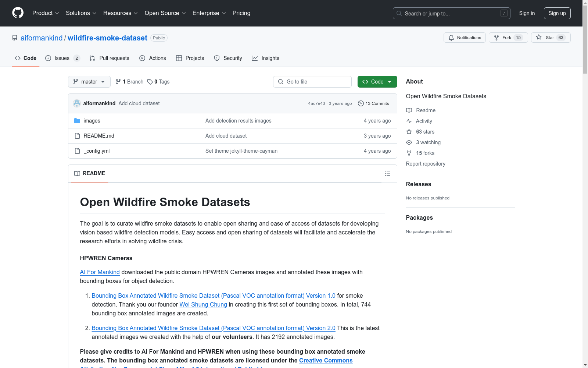View the 0 Tags link
This screenshot has width=588, height=368.
click(158, 82)
